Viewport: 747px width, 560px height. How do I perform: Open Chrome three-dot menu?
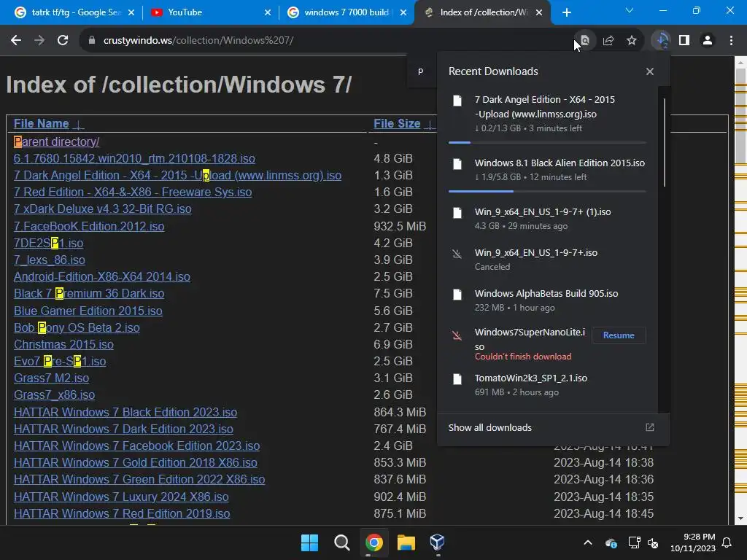coord(731,41)
